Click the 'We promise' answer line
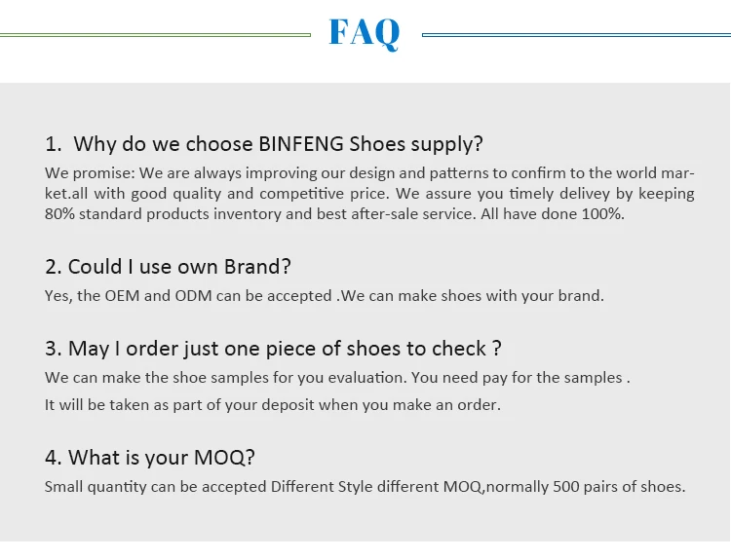Viewport: 731px width, 560px height. [x=369, y=172]
